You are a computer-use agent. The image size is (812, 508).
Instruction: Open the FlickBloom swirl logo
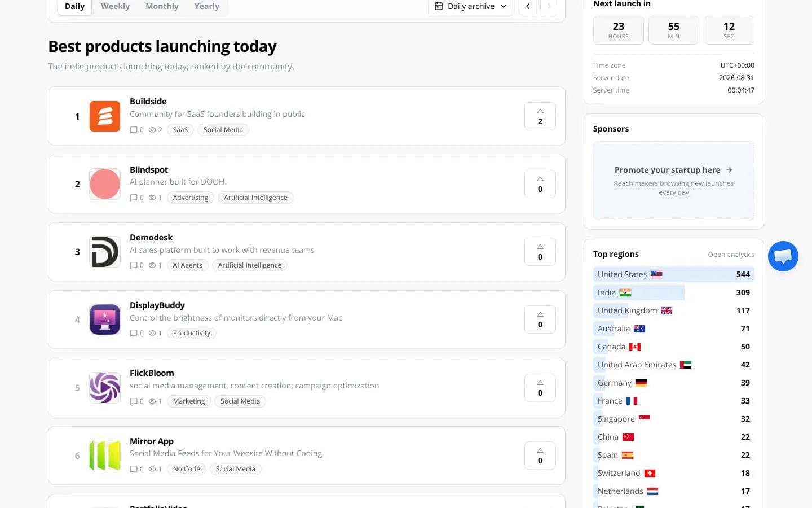click(x=105, y=388)
